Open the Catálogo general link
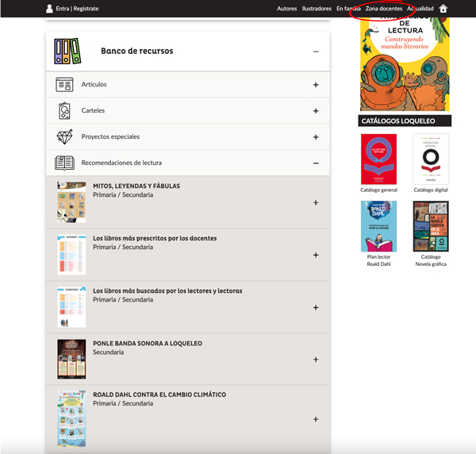Screen dimensions: 476x454 coord(378,190)
